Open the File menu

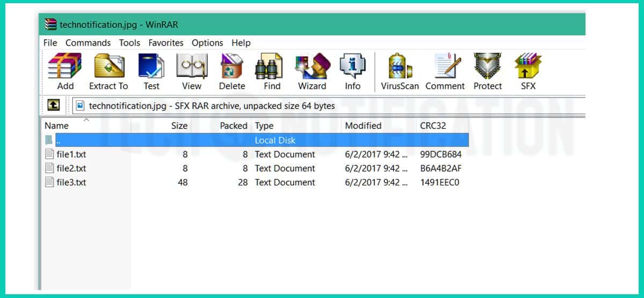click(50, 43)
